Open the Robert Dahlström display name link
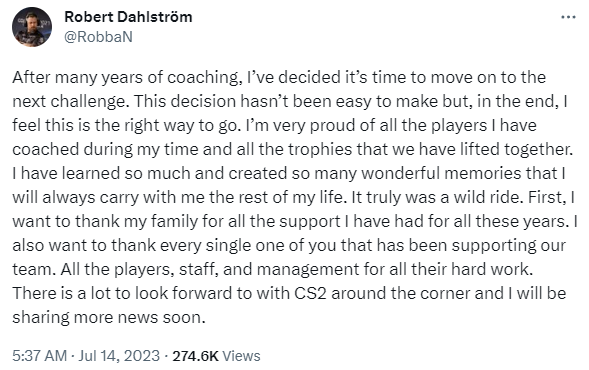Image resolution: width=589 pixels, height=370 pixels. (x=128, y=17)
